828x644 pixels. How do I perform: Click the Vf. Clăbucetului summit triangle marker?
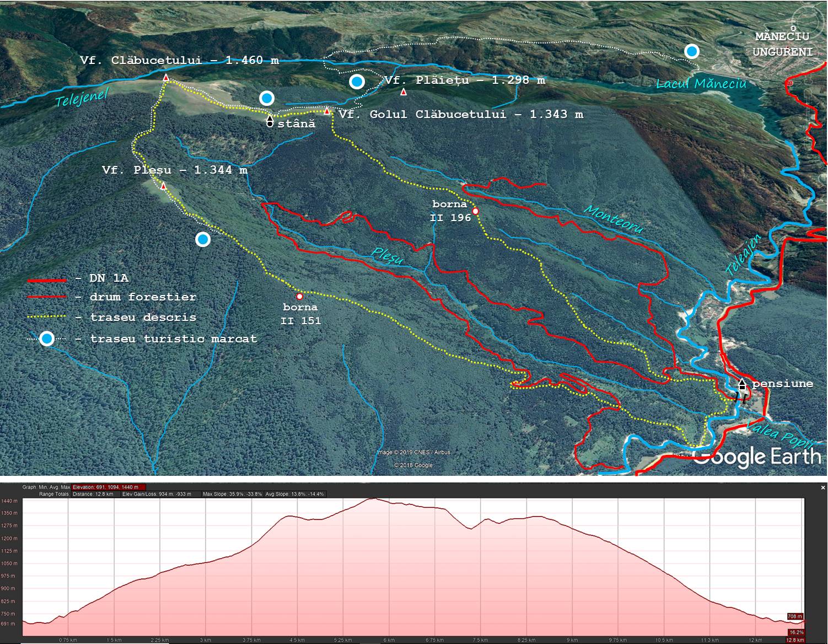[x=166, y=78]
